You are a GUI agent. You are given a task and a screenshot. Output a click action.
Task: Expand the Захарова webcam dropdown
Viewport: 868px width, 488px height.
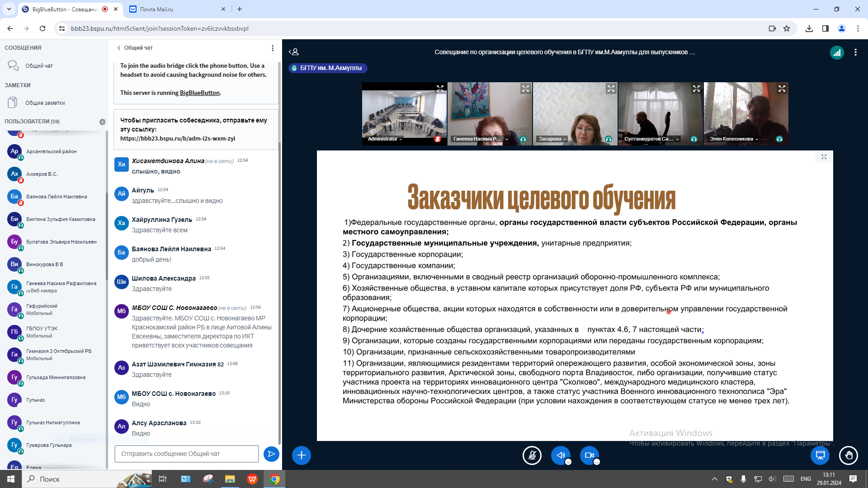pos(552,139)
